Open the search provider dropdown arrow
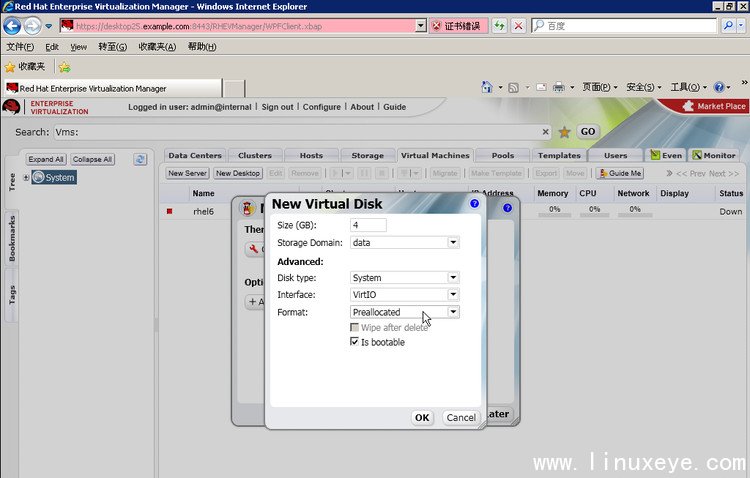The width and height of the screenshot is (750, 478). click(741, 26)
